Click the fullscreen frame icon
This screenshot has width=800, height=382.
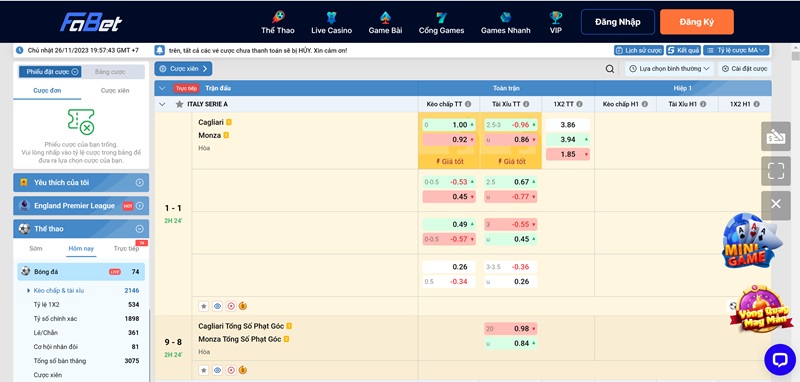776,171
